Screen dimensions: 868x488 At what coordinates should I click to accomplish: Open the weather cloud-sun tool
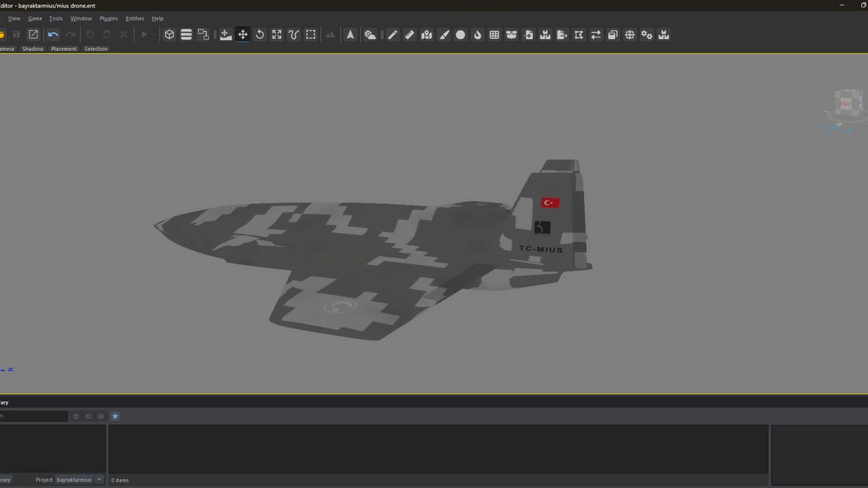point(370,35)
